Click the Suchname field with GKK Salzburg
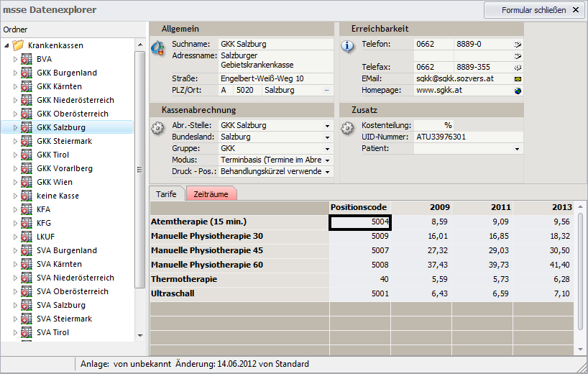This screenshot has width=588, height=374. pos(275,45)
